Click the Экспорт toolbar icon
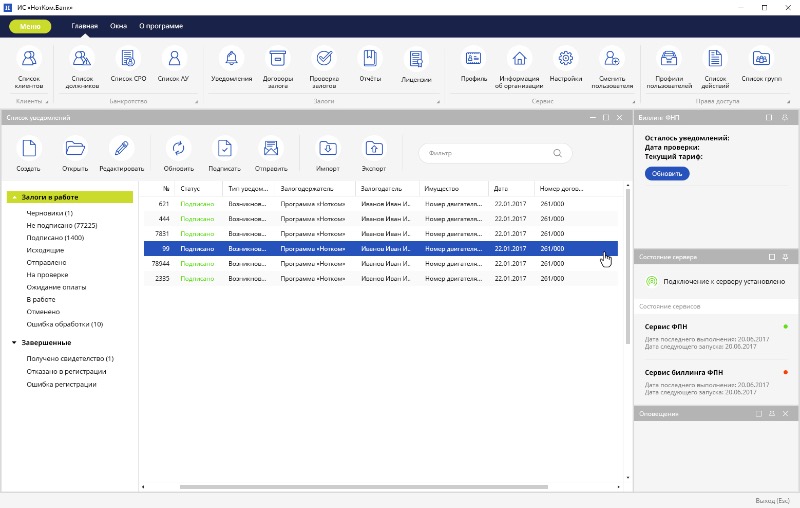The height and width of the screenshot is (508, 800). point(373,149)
